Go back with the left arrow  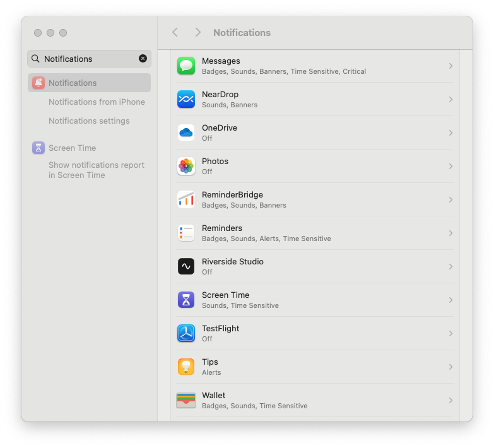coord(175,32)
